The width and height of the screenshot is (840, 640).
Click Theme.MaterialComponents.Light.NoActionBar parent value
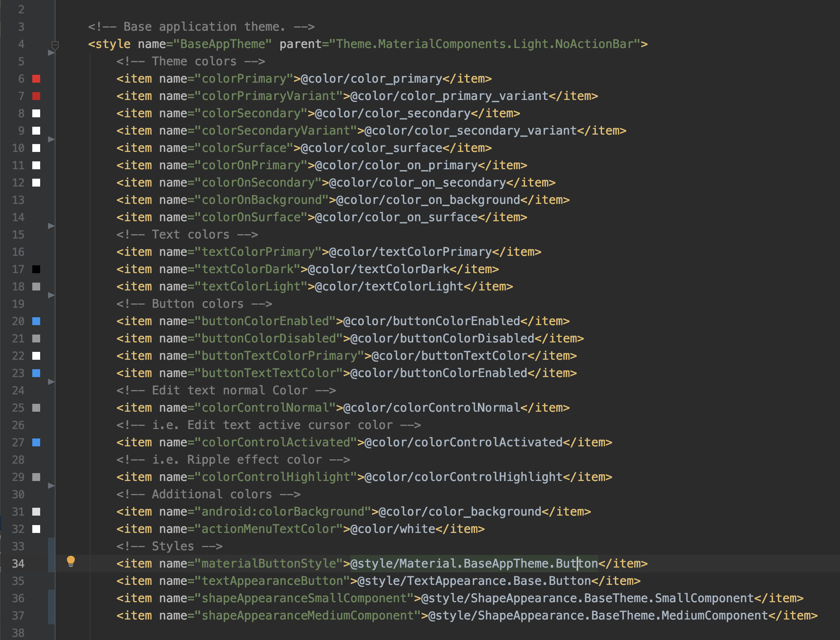tap(485, 44)
